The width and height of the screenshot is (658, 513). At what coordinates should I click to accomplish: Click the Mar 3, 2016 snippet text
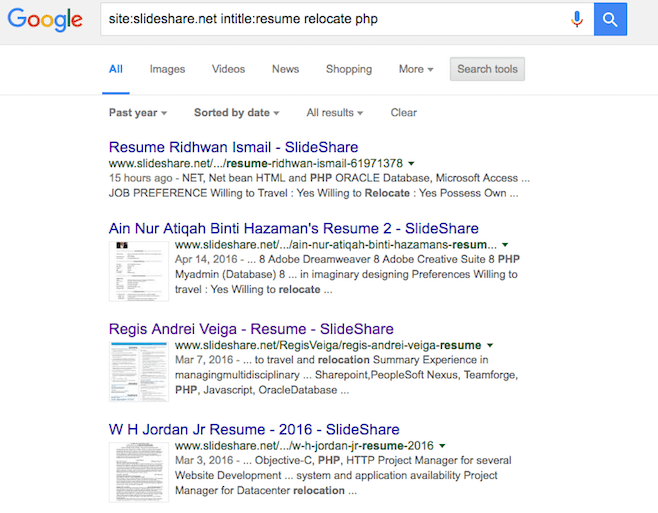[343, 476]
